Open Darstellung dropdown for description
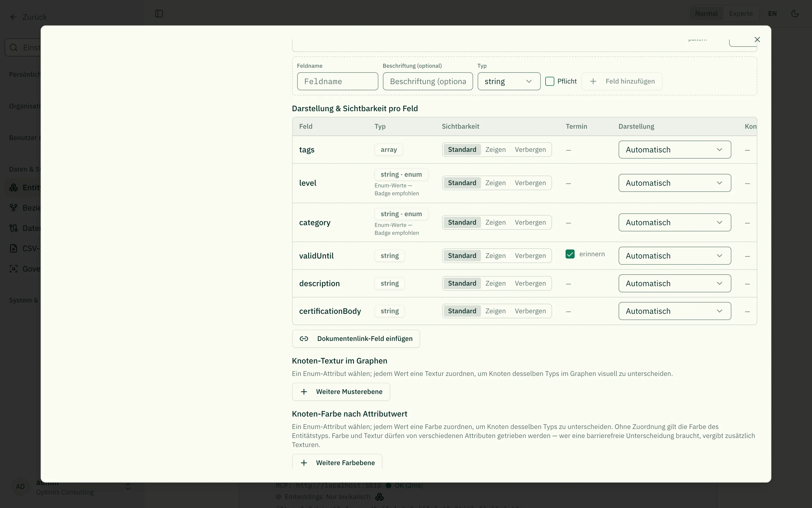 pos(674,283)
